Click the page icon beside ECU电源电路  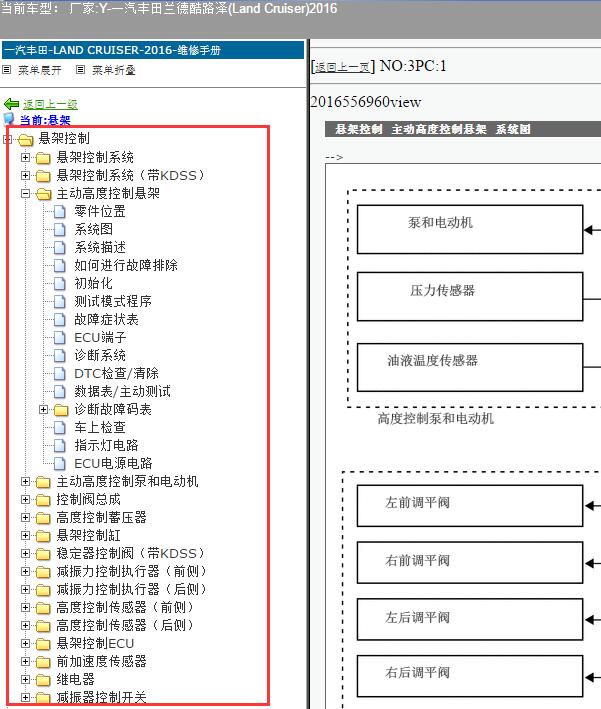tap(60, 463)
